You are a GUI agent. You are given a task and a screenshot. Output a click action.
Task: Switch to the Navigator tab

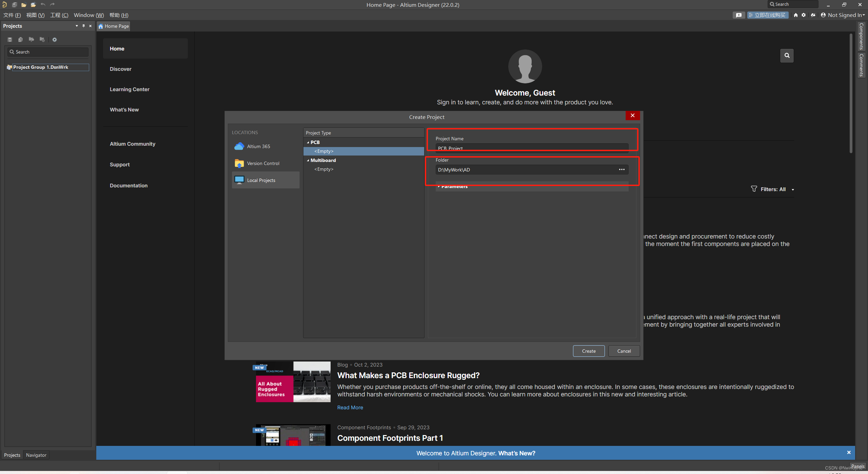click(36, 455)
